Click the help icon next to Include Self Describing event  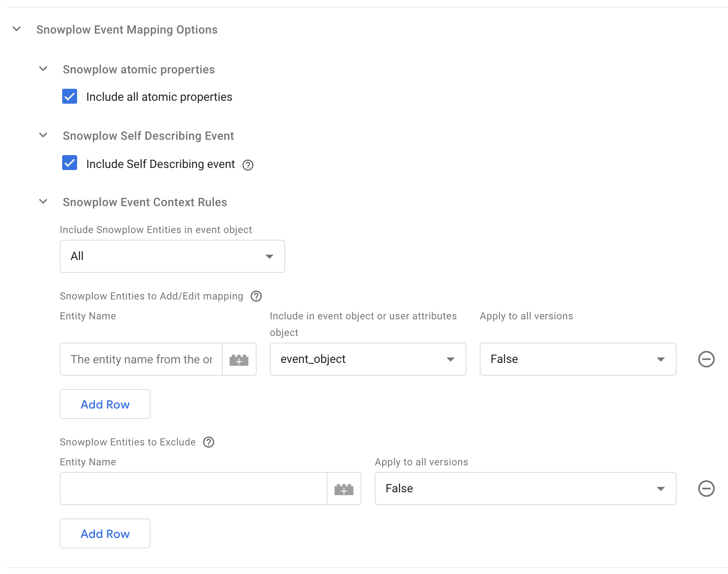[x=248, y=165]
